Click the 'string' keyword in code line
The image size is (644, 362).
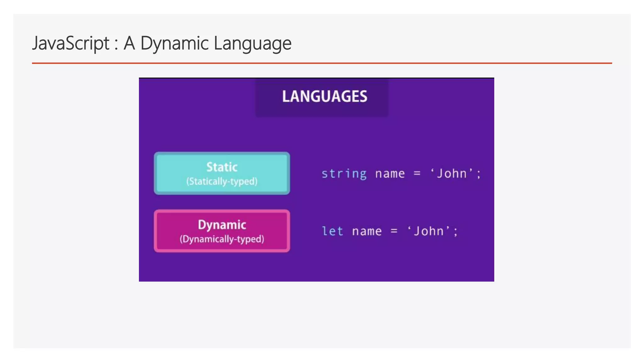point(344,174)
